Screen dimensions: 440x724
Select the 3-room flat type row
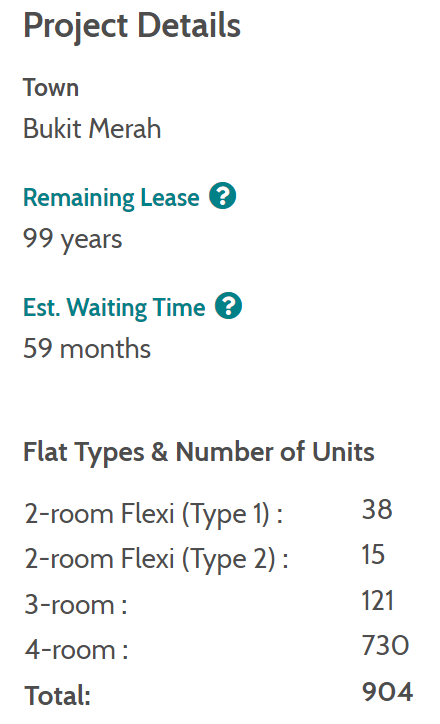[217, 604]
